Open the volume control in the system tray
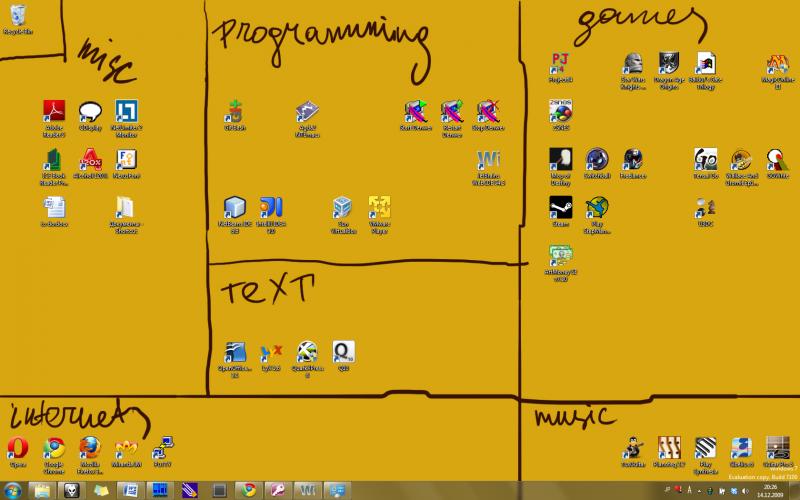This screenshot has width=800, height=500. (745, 491)
